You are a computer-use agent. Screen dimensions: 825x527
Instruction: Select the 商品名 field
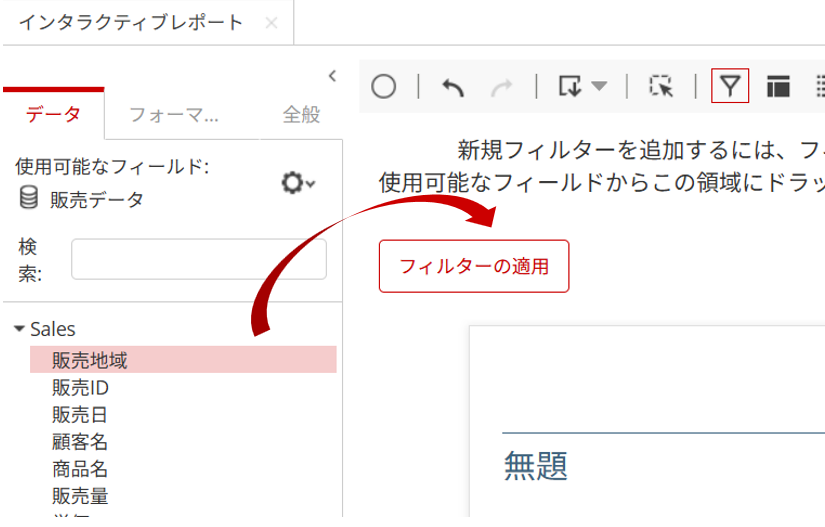tap(79, 469)
